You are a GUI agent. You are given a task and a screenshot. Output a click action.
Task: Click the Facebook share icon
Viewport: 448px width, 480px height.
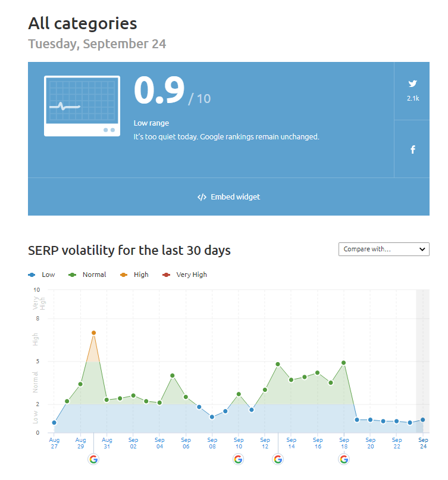[x=412, y=149]
